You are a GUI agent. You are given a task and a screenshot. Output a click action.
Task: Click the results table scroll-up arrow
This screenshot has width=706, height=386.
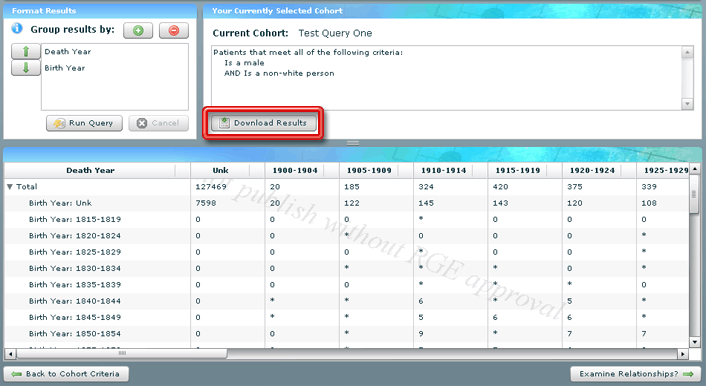(695, 168)
